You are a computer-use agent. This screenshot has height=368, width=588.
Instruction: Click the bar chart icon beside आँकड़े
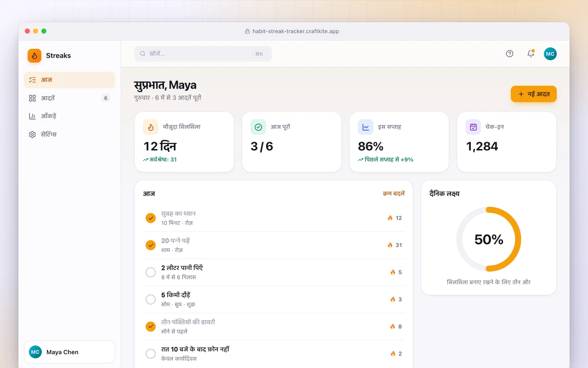coord(32,116)
